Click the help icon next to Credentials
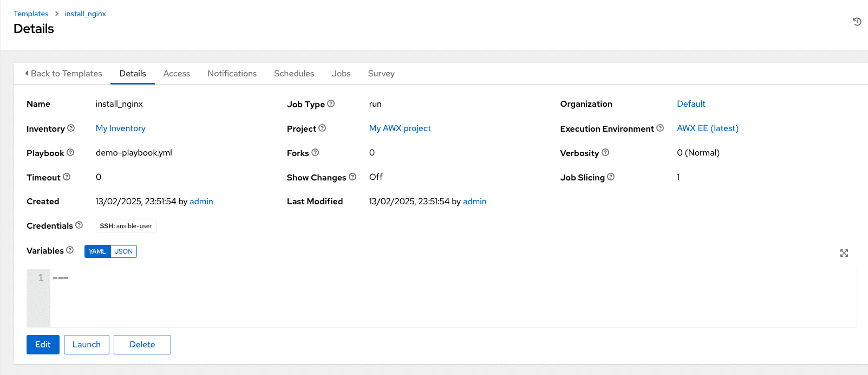Viewport: 868px width, 375px height. click(x=79, y=225)
